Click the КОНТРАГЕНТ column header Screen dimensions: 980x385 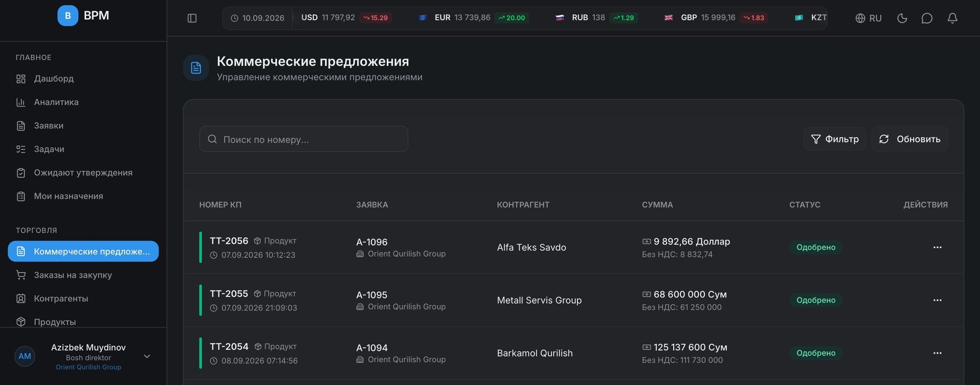pyautogui.click(x=523, y=205)
